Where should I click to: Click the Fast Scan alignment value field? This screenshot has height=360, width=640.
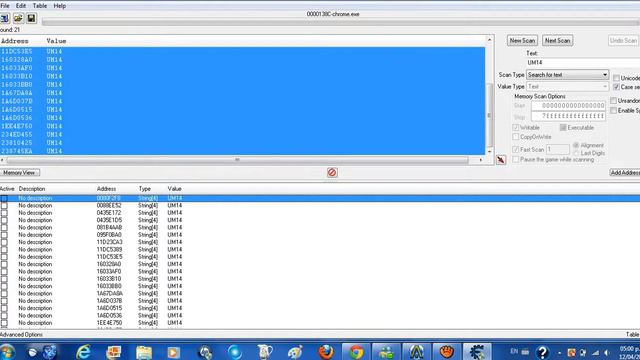pyautogui.click(x=558, y=149)
